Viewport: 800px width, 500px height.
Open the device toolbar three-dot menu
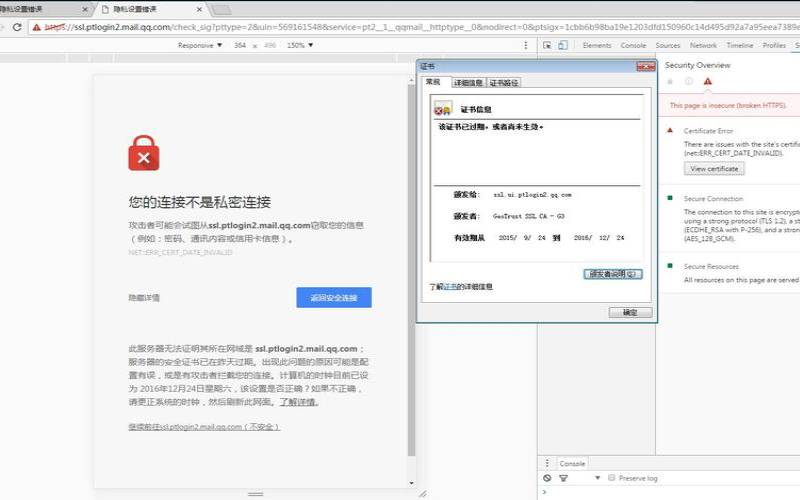pos(526,45)
